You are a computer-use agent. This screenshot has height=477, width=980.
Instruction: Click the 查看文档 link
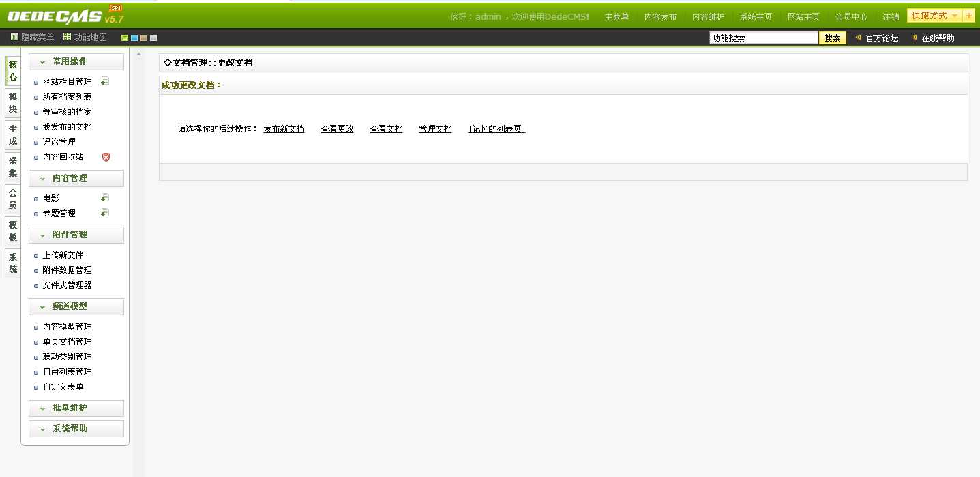[386, 129]
